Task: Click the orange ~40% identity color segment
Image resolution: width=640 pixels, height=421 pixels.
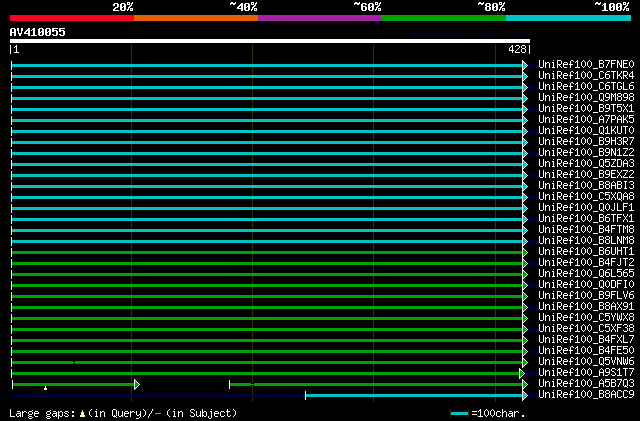Action: point(195,17)
